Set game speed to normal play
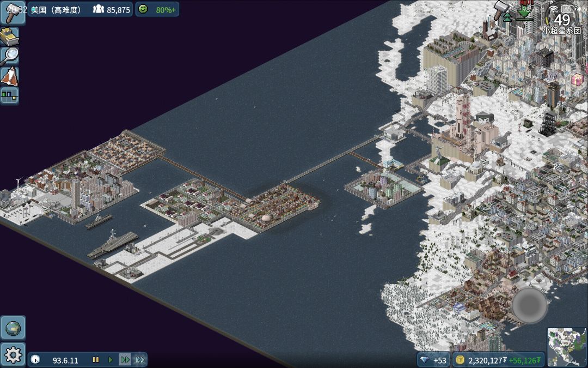Image resolution: width=588 pixels, height=368 pixels. [110, 360]
